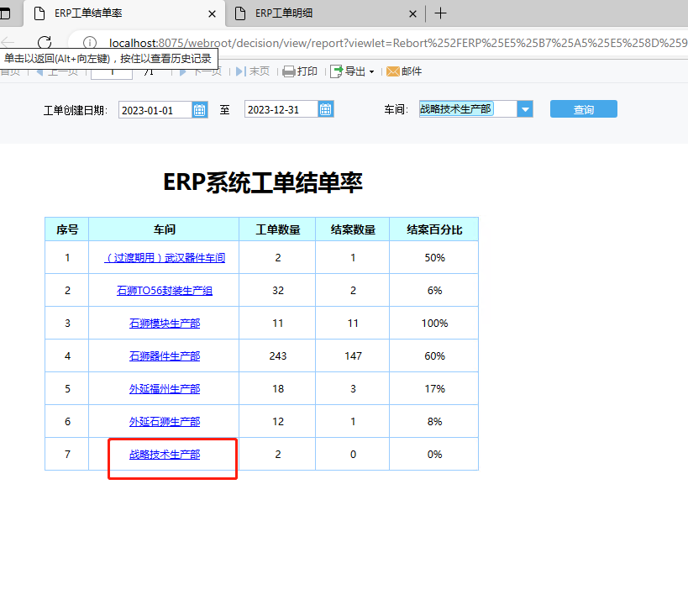Select the 8% closure percentage cell
The width and height of the screenshot is (688, 616).
(434, 422)
